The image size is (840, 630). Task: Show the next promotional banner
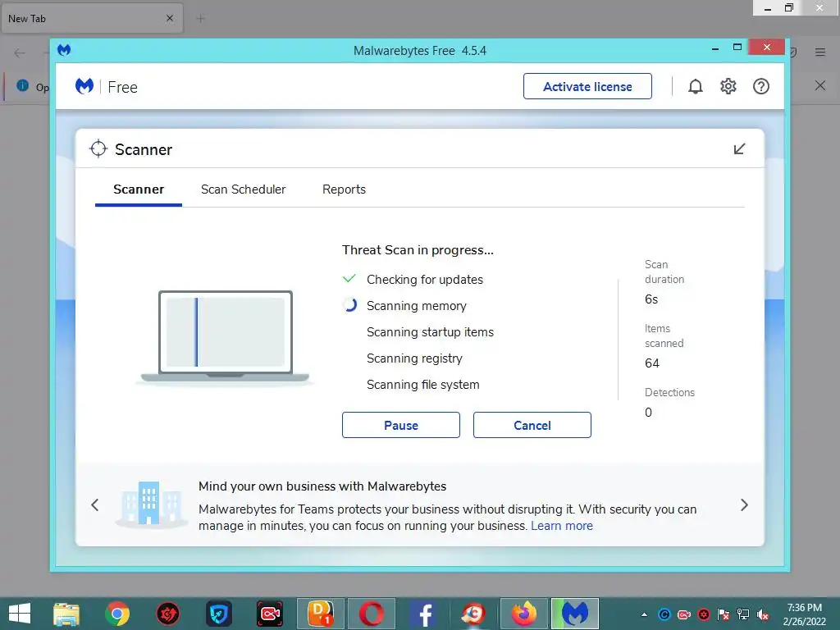click(x=744, y=504)
